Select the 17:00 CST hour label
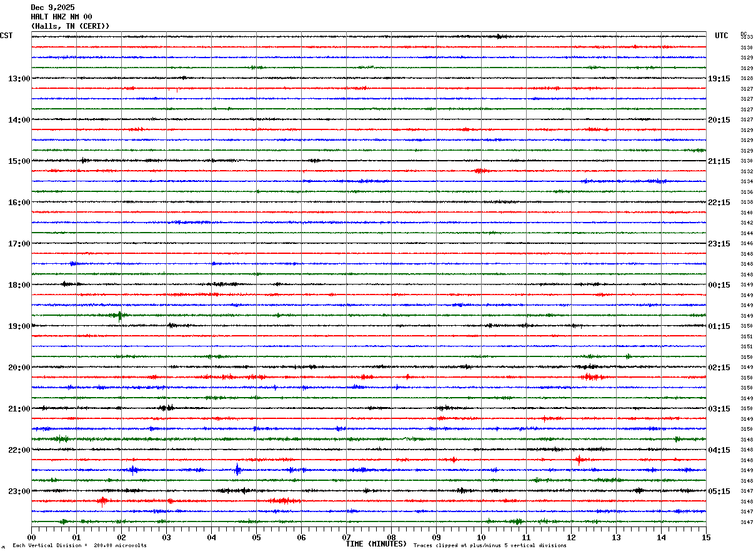The height and width of the screenshot is (554, 756). [19, 244]
